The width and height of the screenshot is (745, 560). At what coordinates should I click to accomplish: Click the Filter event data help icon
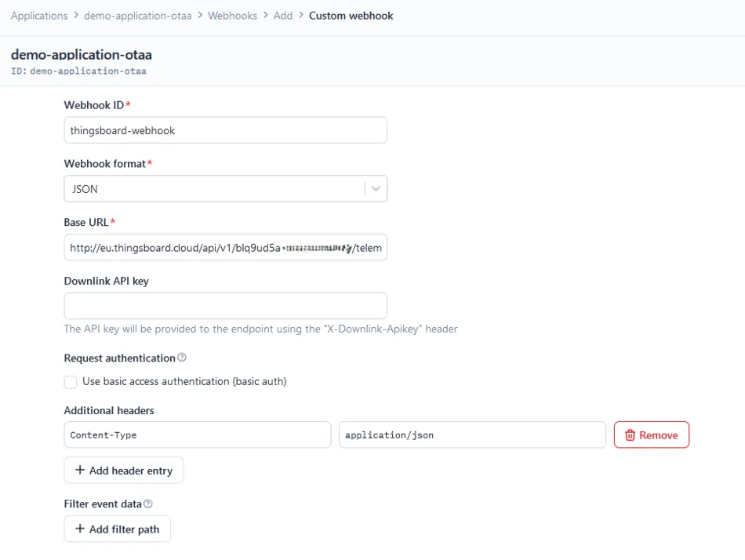[148, 504]
